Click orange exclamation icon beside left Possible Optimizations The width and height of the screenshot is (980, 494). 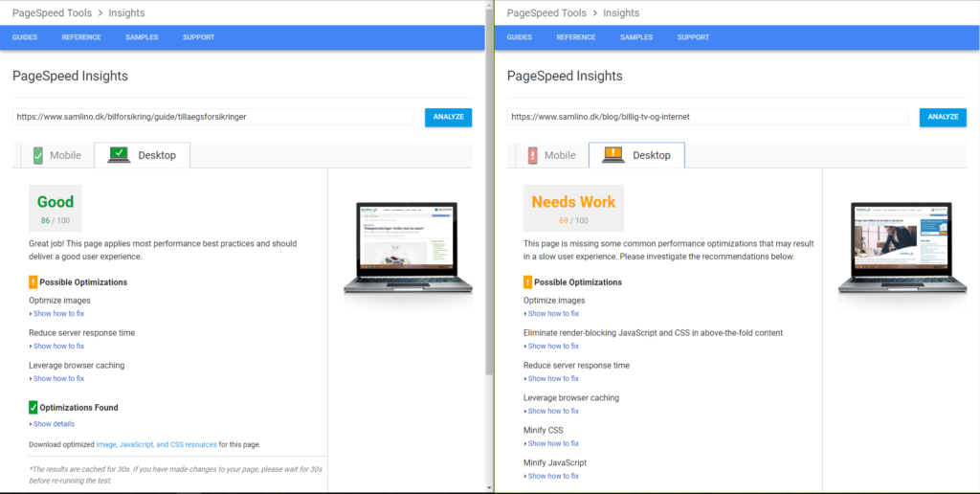coord(33,282)
